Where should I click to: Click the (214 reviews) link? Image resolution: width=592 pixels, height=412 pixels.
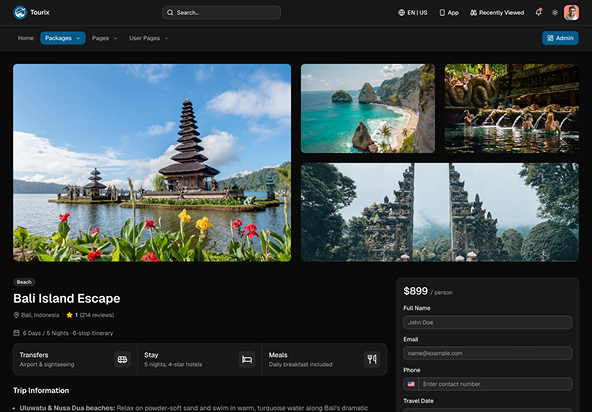pyautogui.click(x=97, y=315)
